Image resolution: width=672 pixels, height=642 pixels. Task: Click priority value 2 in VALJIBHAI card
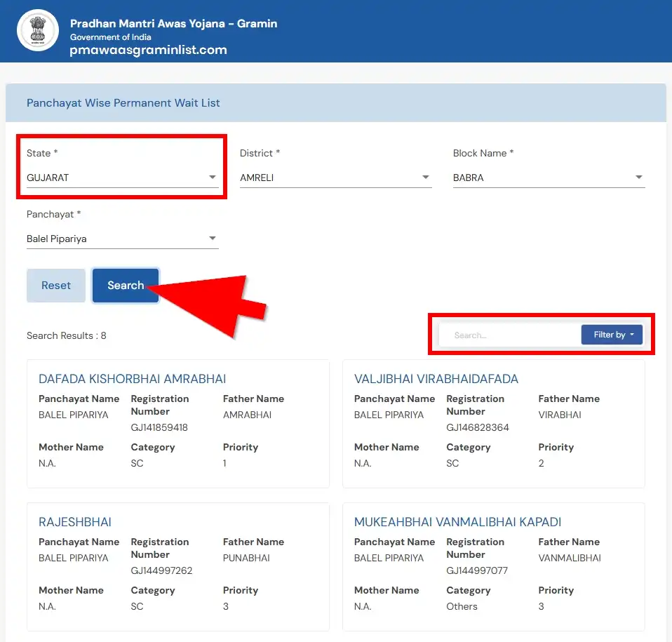click(x=542, y=463)
